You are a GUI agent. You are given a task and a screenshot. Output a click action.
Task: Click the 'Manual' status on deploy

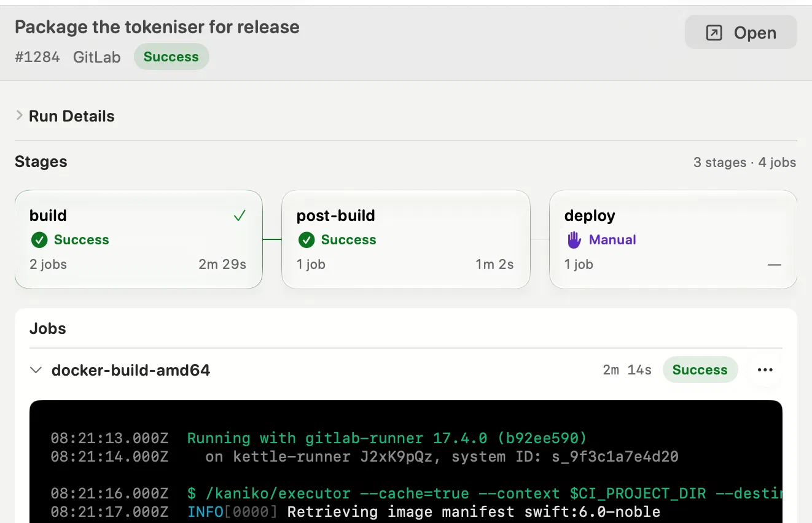tap(612, 240)
